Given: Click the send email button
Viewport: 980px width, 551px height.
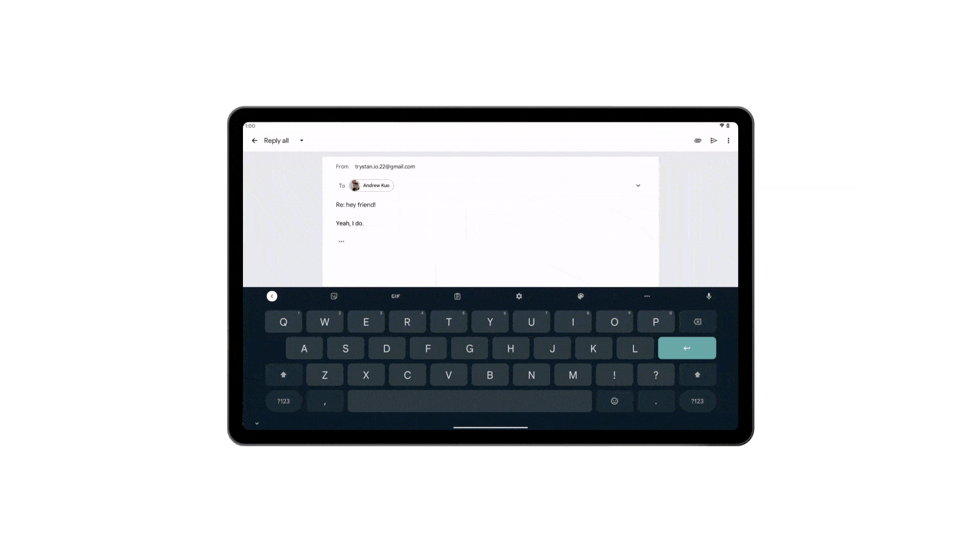Looking at the screenshot, I should pyautogui.click(x=714, y=140).
